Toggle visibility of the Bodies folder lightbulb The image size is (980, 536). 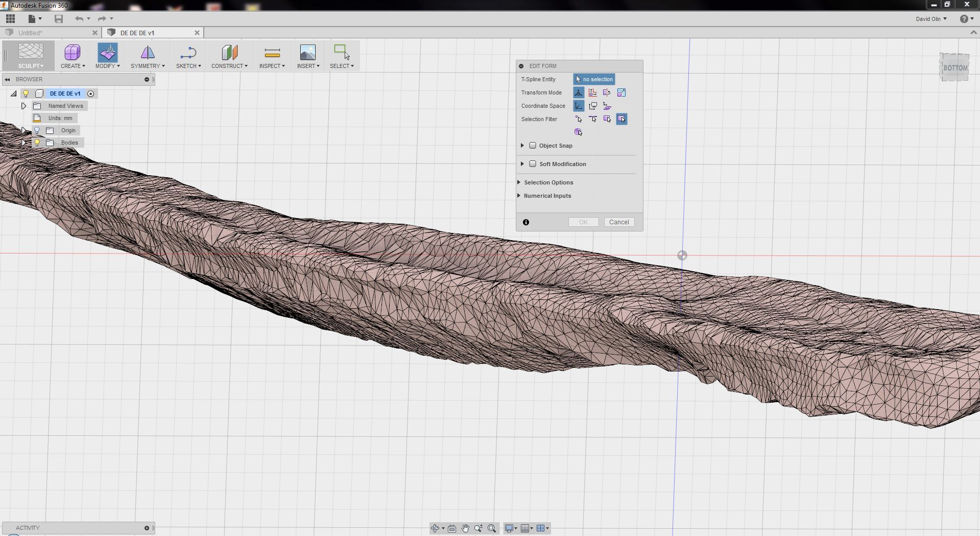(x=36, y=142)
